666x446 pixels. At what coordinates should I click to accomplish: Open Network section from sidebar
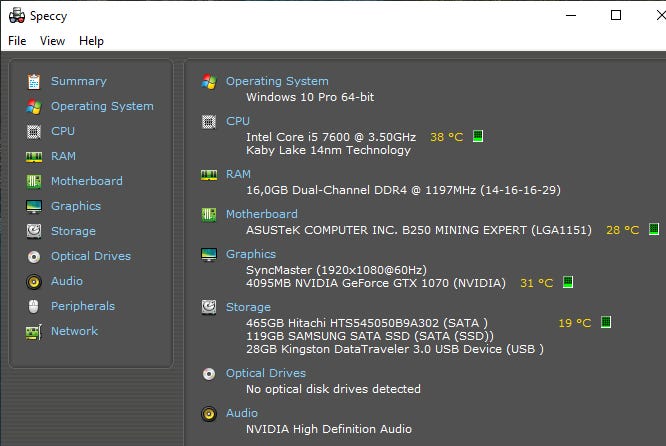point(74,331)
